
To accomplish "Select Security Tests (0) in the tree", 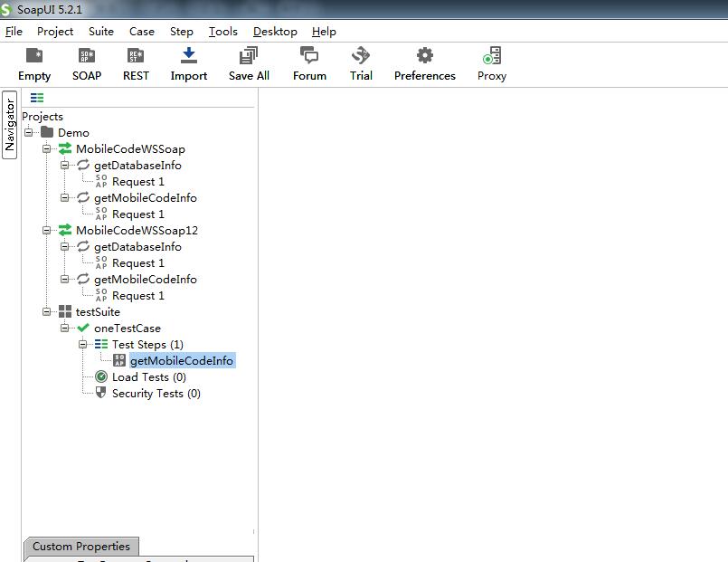I will tap(156, 394).
